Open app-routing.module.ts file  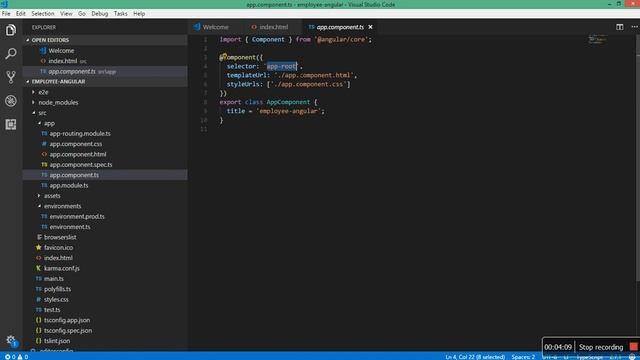coord(105,133)
